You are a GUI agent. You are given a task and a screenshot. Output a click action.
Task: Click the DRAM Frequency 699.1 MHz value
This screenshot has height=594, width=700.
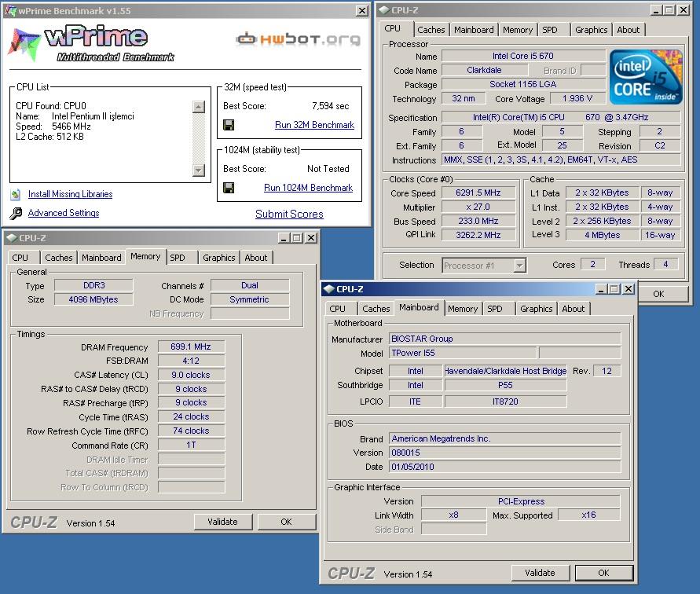tap(191, 347)
